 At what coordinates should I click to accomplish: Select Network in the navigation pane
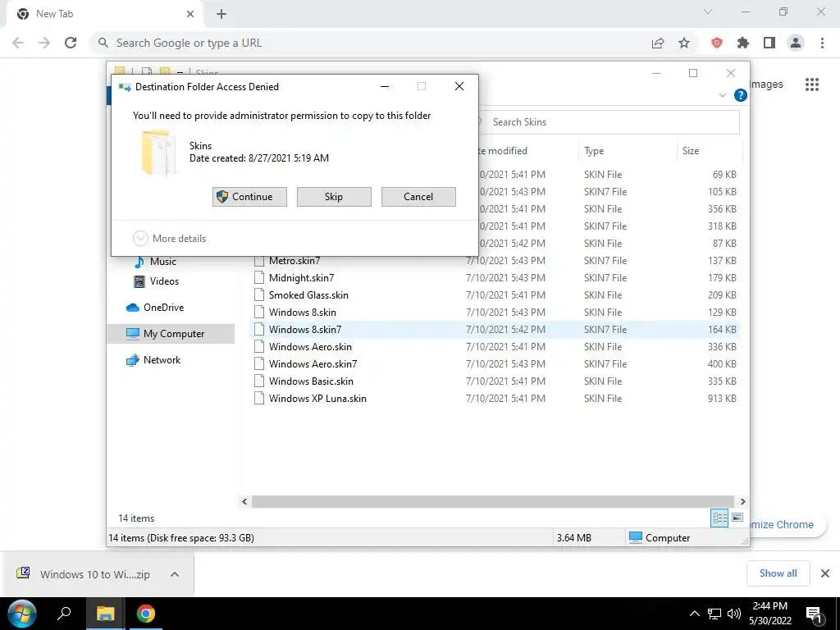tap(162, 360)
